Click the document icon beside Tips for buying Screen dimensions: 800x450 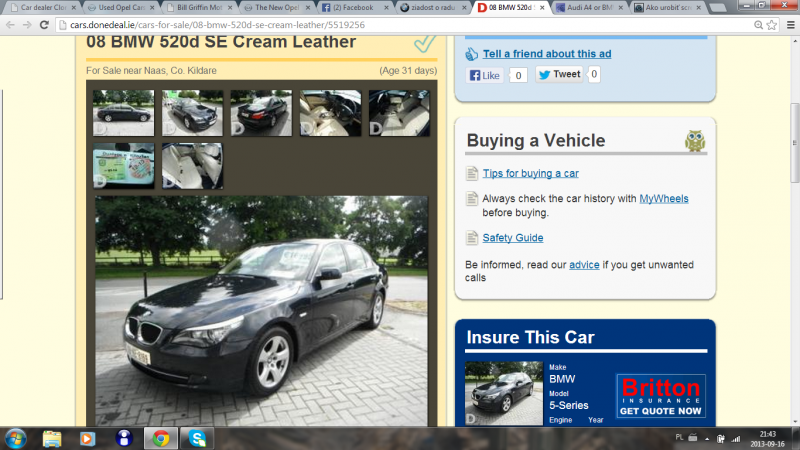472,173
